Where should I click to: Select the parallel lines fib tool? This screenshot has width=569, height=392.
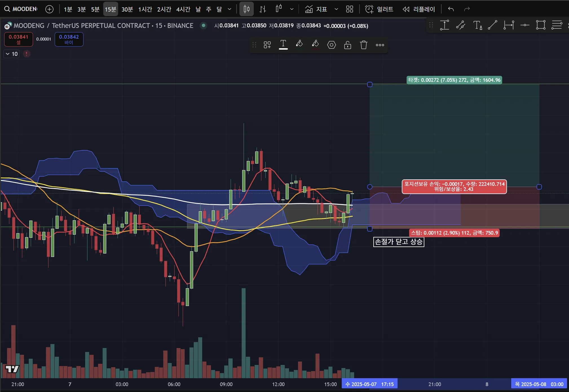(x=557, y=25)
